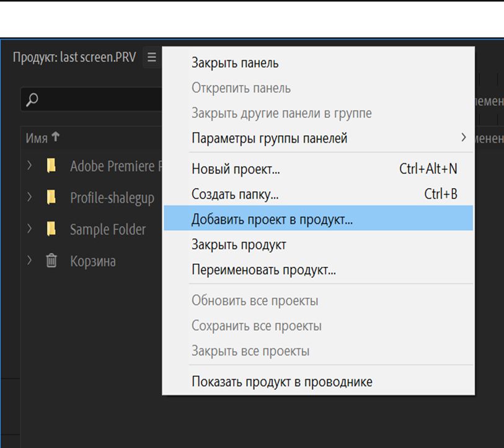Click the Корзина trash icon
504x448 pixels.
(x=53, y=261)
